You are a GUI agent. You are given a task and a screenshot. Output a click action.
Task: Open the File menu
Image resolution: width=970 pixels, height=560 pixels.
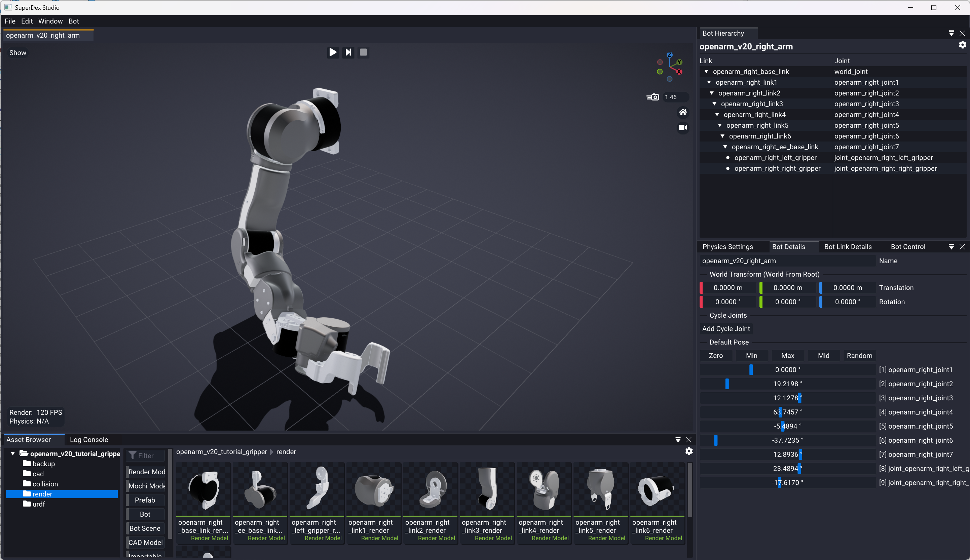point(10,21)
